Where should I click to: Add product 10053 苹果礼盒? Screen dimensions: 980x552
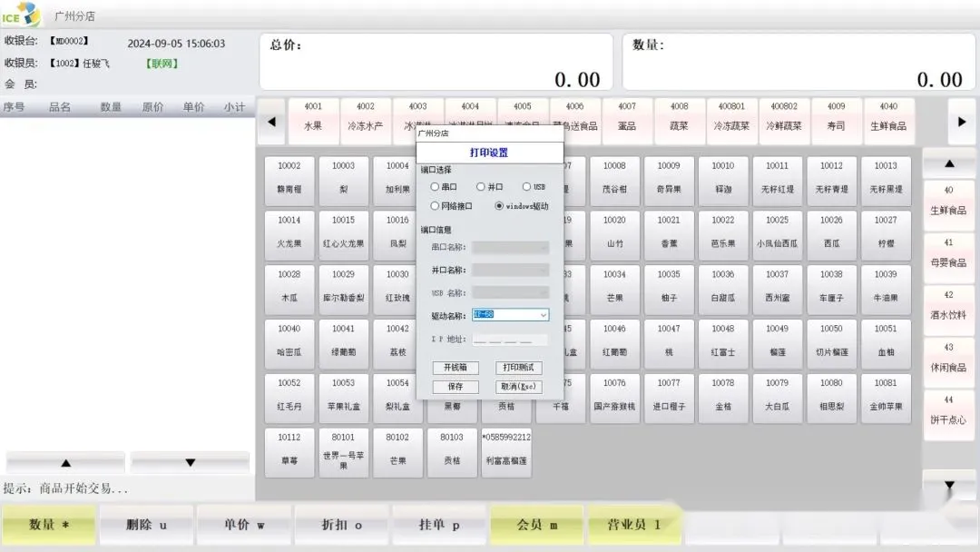[343, 399]
